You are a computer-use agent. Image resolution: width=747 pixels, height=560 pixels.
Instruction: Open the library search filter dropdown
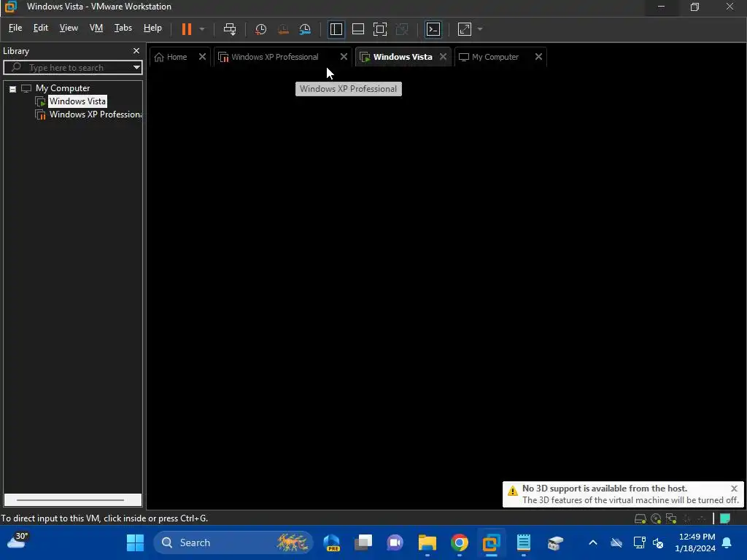point(136,68)
